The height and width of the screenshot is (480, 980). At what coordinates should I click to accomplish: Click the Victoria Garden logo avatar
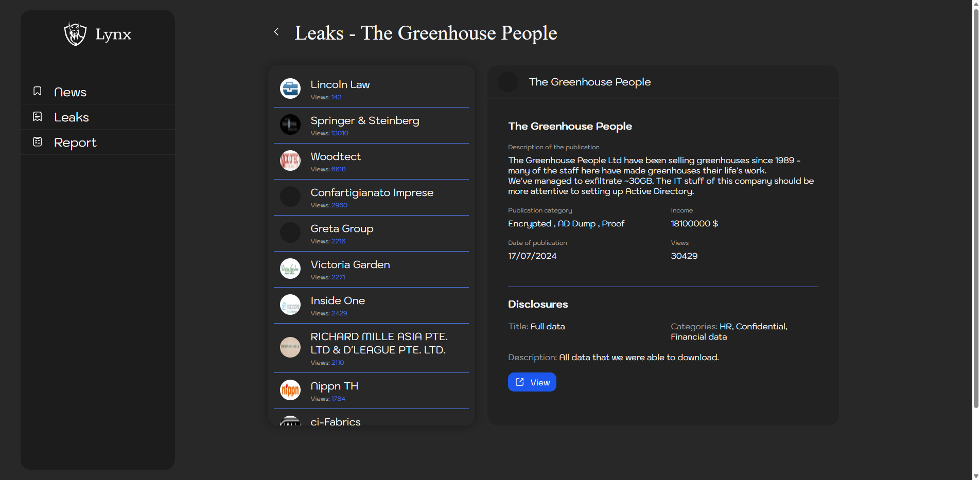290,269
